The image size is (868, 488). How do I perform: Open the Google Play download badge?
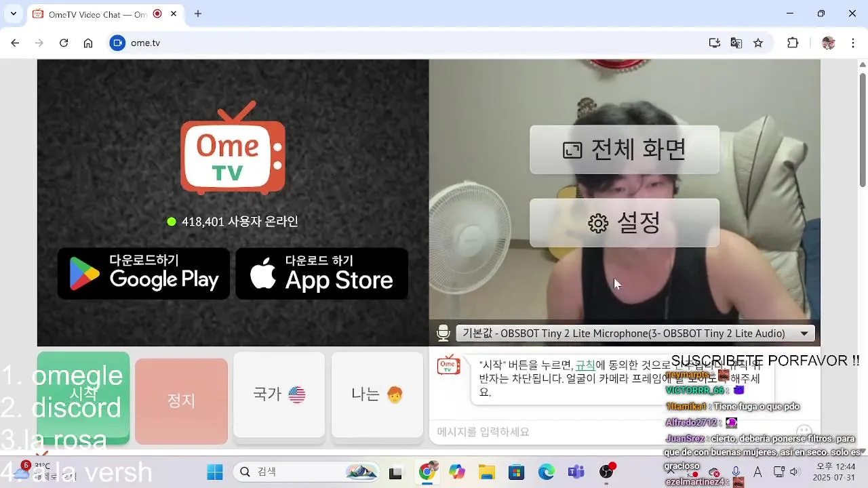144,273
